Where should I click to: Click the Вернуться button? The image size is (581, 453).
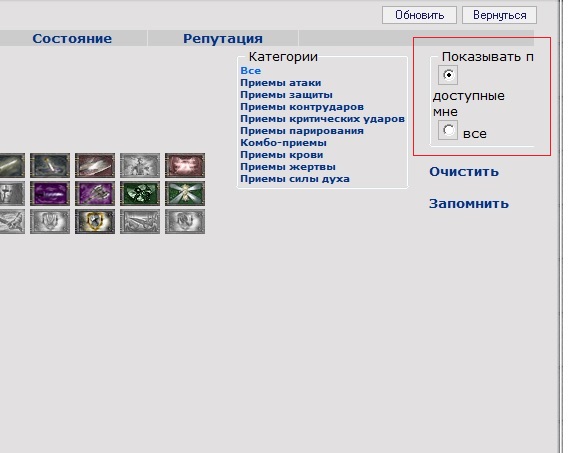499,15
